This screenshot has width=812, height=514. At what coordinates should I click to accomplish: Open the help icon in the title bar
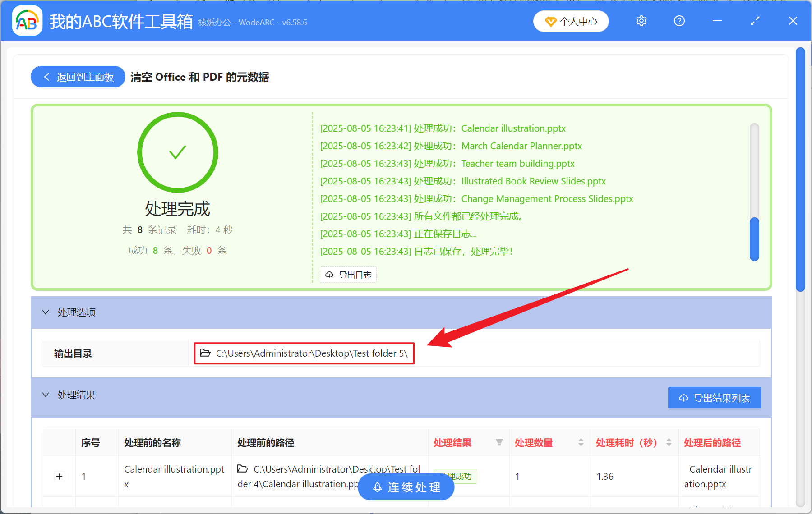(679, 21)
